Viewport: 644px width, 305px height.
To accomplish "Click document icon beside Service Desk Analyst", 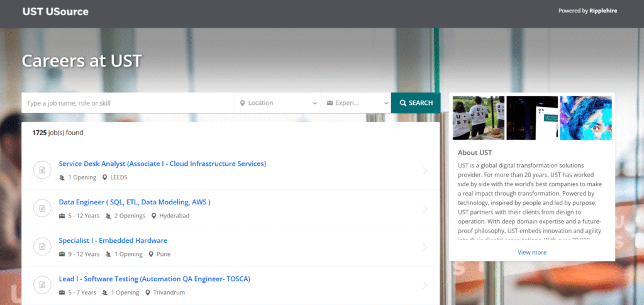I will pyautogui.click(x=42, y=170).
